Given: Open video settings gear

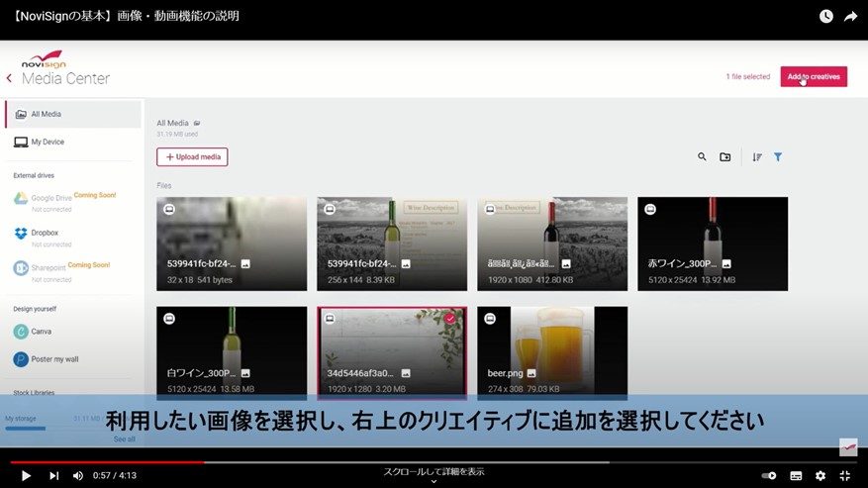Looking at the screenshot, I should pyautogui.click(x=820, y=475).
